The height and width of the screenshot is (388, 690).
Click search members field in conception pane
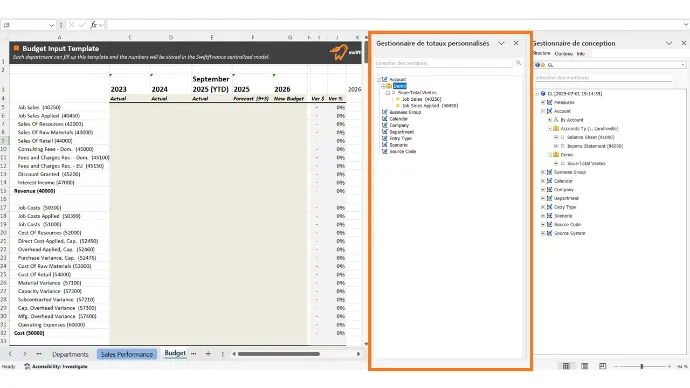(603, 78)
